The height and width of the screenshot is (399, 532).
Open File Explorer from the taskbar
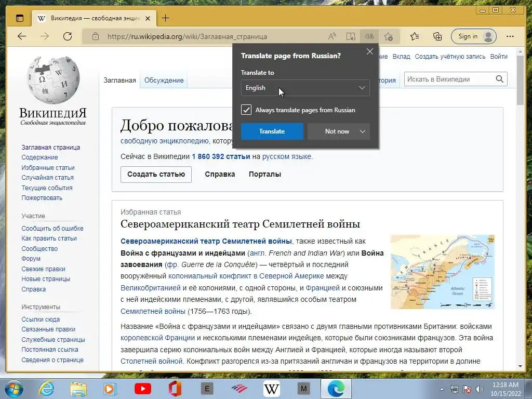coord(78,389)
